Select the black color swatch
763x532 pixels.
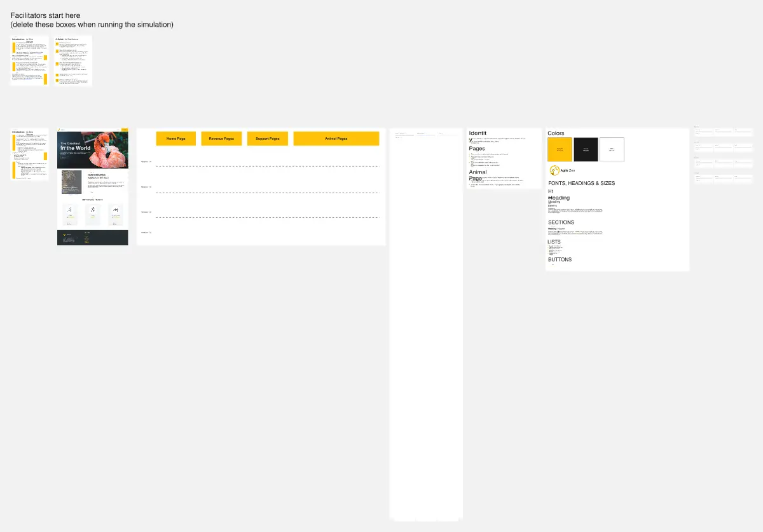coord(586,149)
